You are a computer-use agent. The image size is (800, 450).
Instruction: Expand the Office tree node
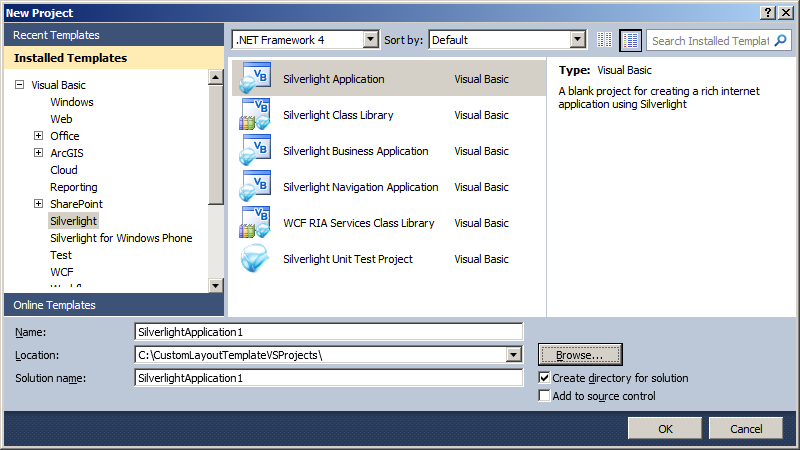pyautogui.click(x=38, y=136)
